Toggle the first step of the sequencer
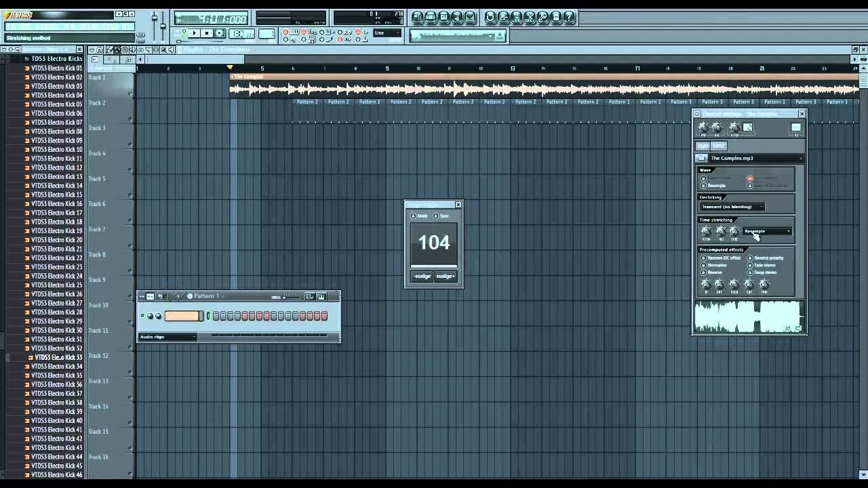Viewport: 868px width, 488px height. point(216,316)
